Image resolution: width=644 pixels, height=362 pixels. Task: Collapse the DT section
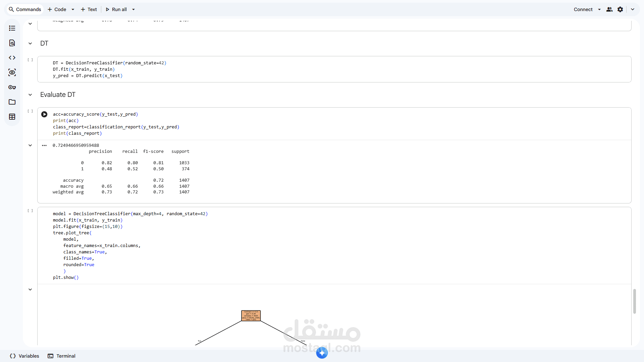coord(30,44)
